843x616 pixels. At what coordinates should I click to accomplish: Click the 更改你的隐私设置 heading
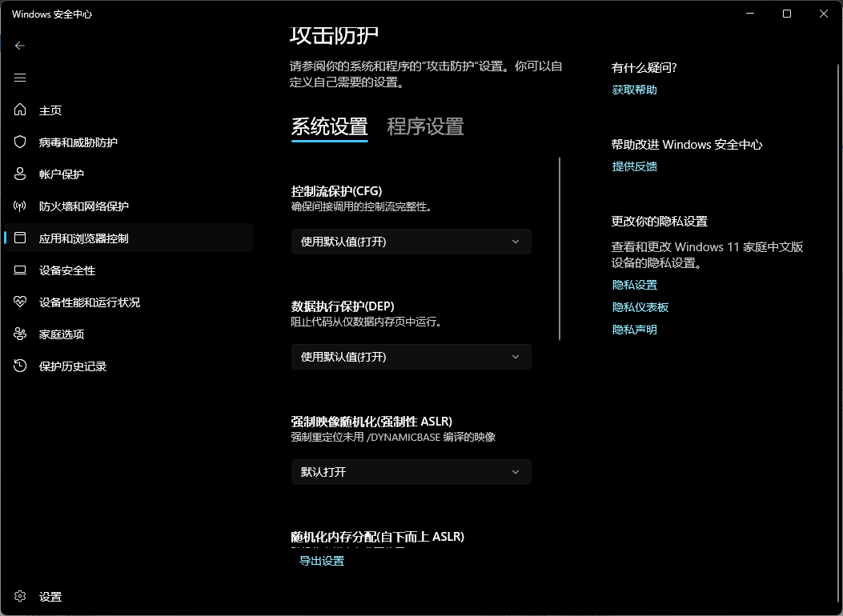(659, 222)
